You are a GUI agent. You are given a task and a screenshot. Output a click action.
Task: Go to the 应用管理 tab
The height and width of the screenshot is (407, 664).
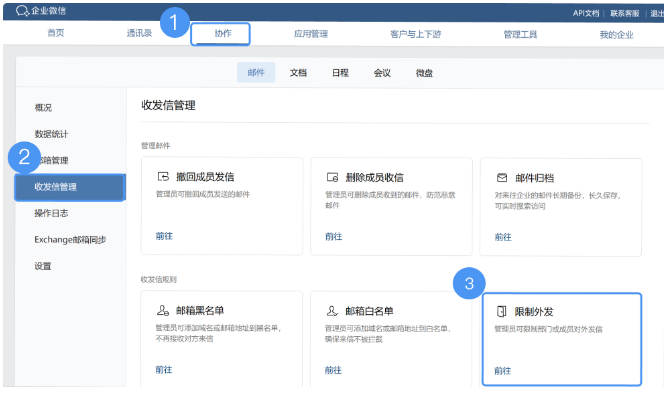310,33
